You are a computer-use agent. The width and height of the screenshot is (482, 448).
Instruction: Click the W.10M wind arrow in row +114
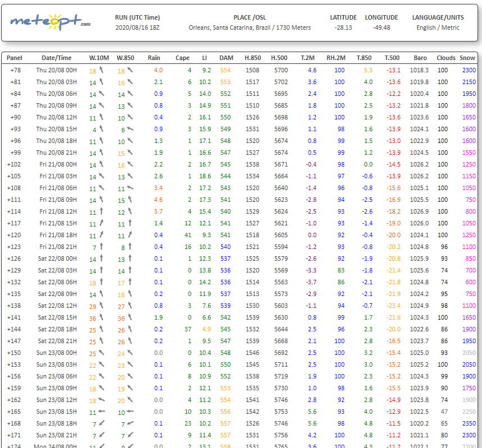point(101,211)
